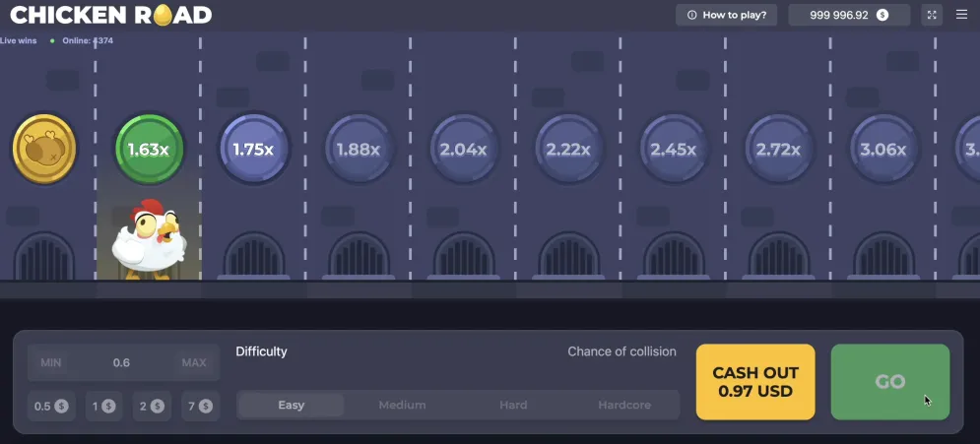Set bet to MIN
The image size is (980, 444).
[x=50, y=362]
